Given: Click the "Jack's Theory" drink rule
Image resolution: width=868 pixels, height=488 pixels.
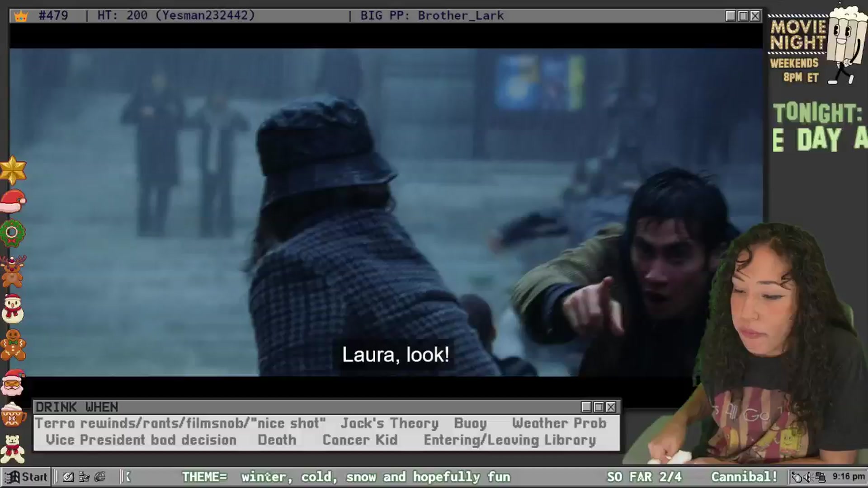Looking at the screenshot, I should pyautogui.click(x=390, y=423).
